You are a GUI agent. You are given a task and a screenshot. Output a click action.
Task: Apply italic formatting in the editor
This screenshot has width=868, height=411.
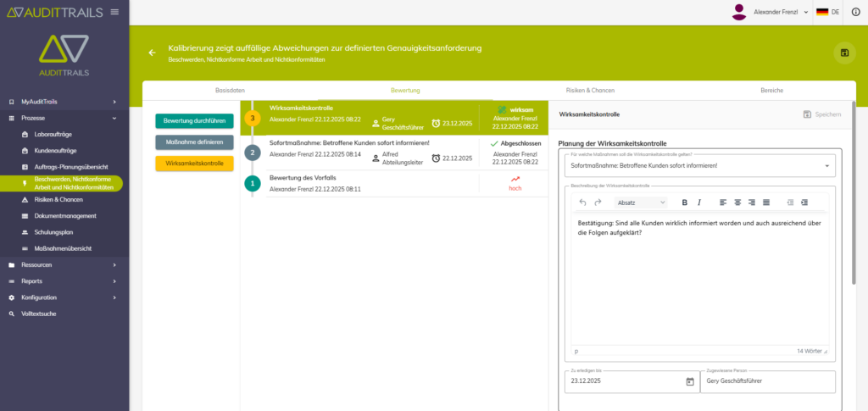pyautogui.click(x=699, y=203)
